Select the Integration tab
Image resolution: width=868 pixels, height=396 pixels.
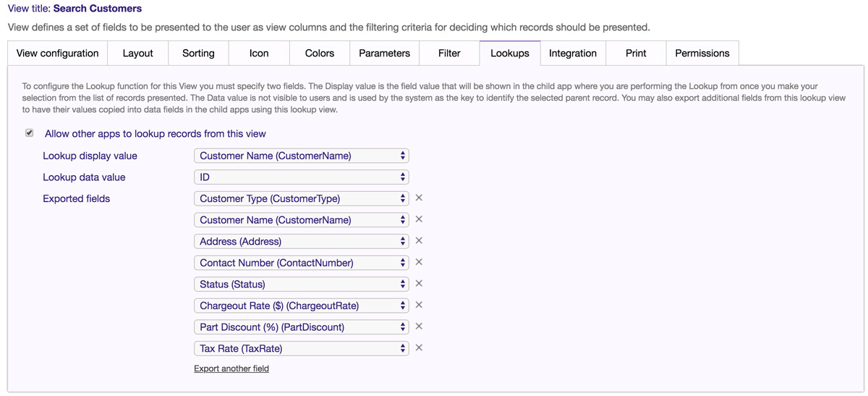click(x=572, y=53)
